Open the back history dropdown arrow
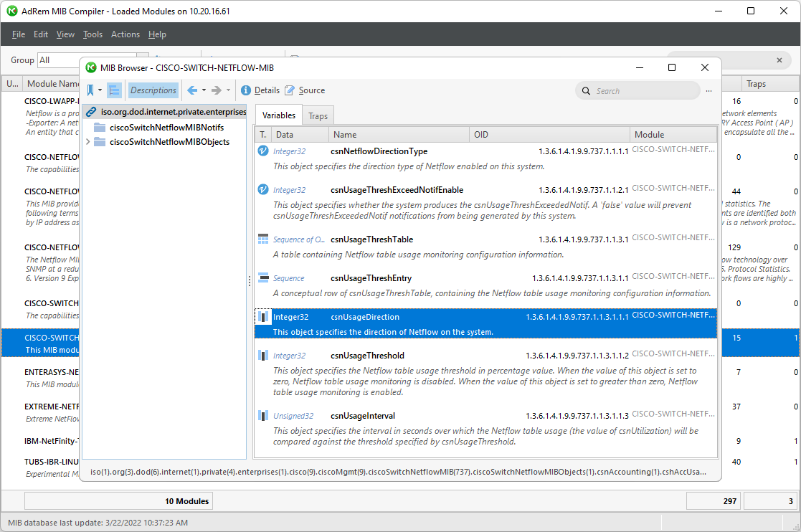The width and height of the screenshot is (801, 532). pyautogui.click(x=204, y=90)
